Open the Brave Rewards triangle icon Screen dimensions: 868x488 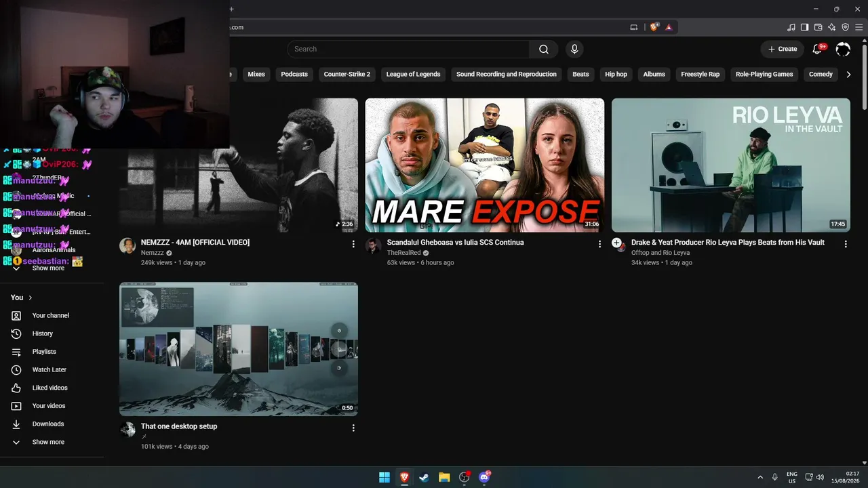pyautogui.click(x=669, y=27)
